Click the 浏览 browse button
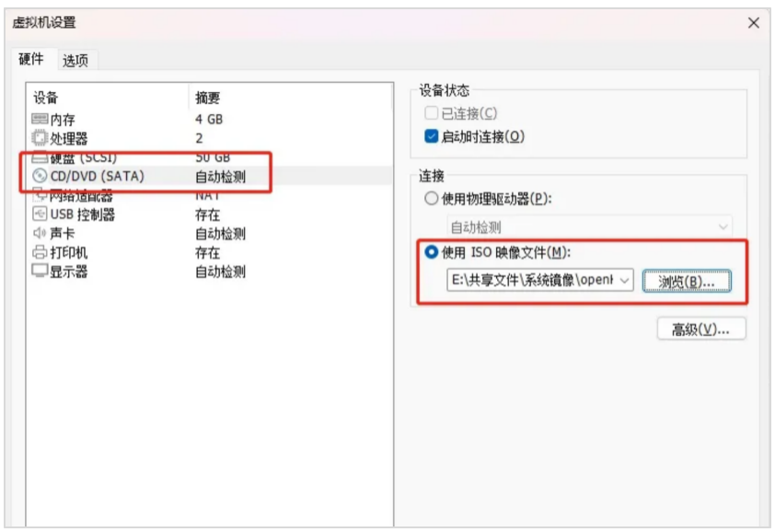 [687, 282]
